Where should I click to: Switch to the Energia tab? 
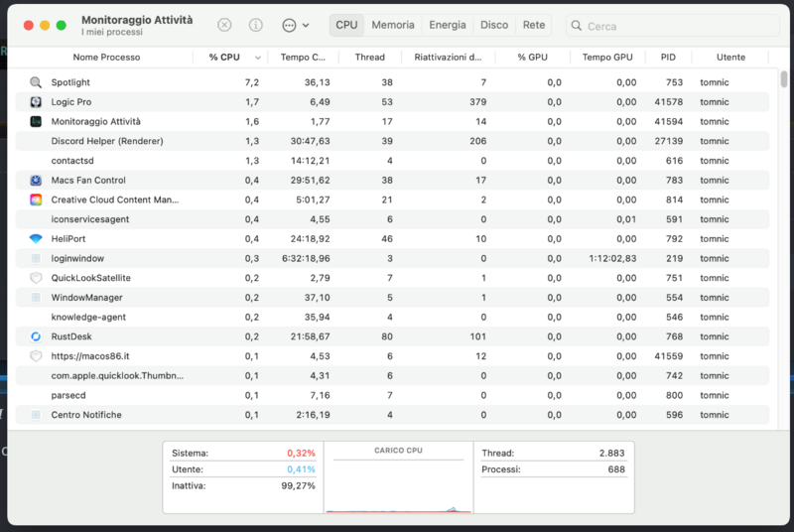tap(448, 25)
